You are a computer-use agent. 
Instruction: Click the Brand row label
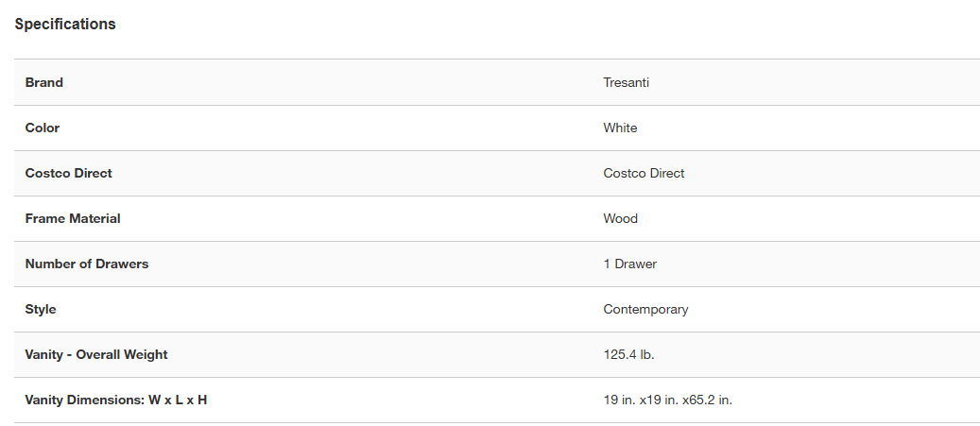point(44,82)
